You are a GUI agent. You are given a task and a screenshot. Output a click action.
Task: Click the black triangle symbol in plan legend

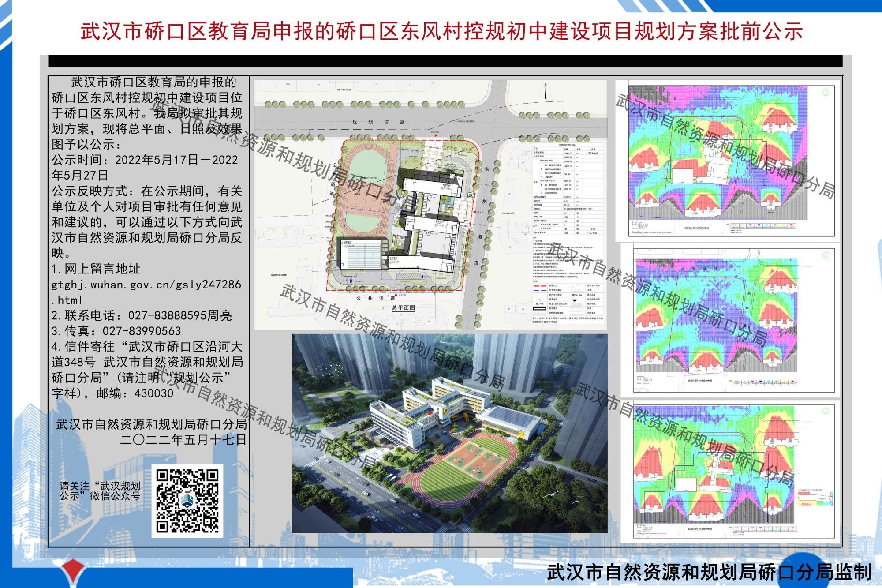(575, 300)
